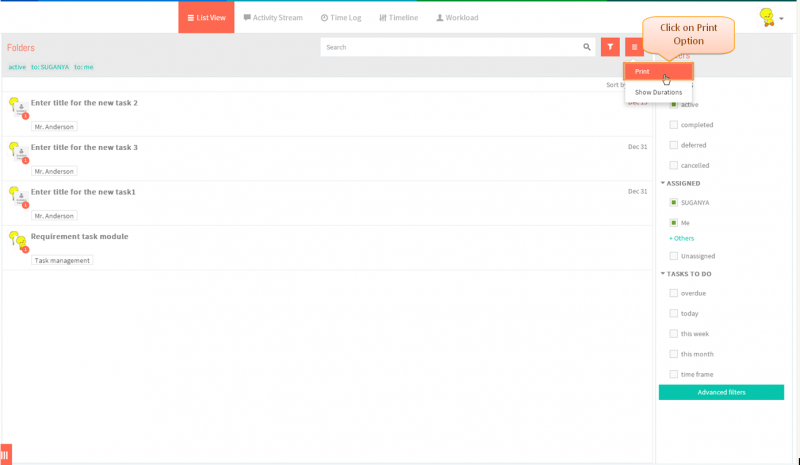Switch to List View tab
This screenshot has width=800, height=465.
[206, 17]
